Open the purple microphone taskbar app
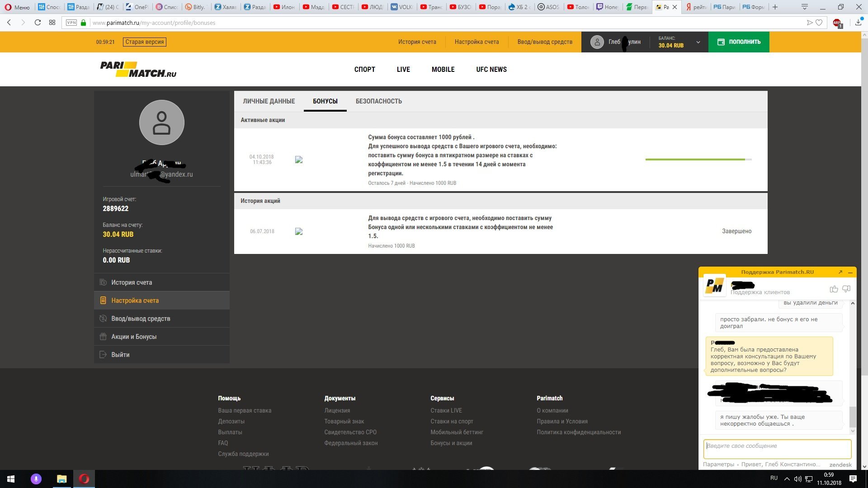868x488 pixels. coord(36,479)
